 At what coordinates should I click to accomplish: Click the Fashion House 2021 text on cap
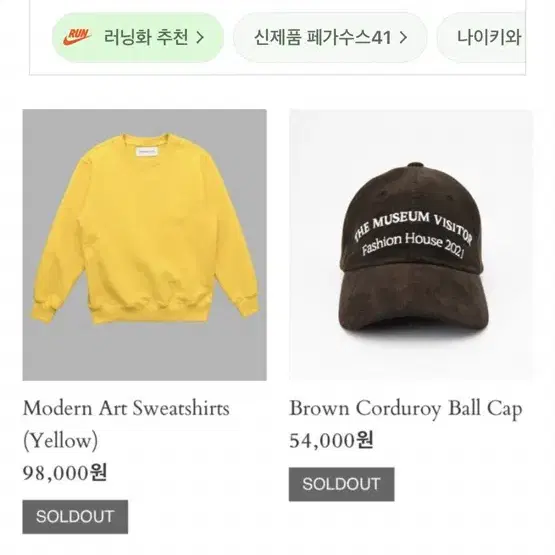pos(413,245)
